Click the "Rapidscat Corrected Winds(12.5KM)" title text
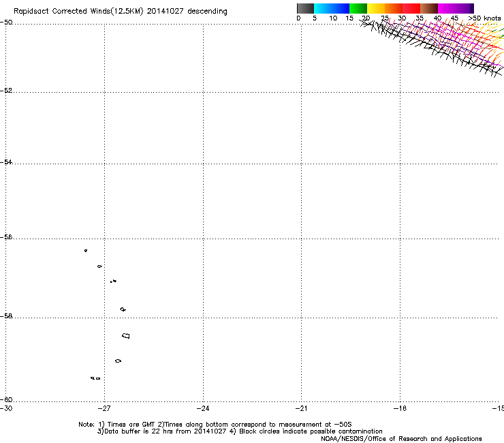Screen dimensions: 504x443 tap(78, 12)
